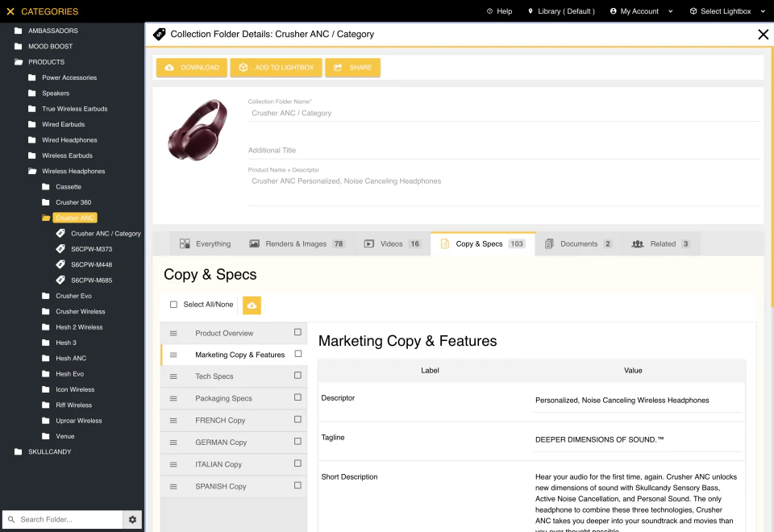Collapse the Wireless Headphones folder

point(32,172)
